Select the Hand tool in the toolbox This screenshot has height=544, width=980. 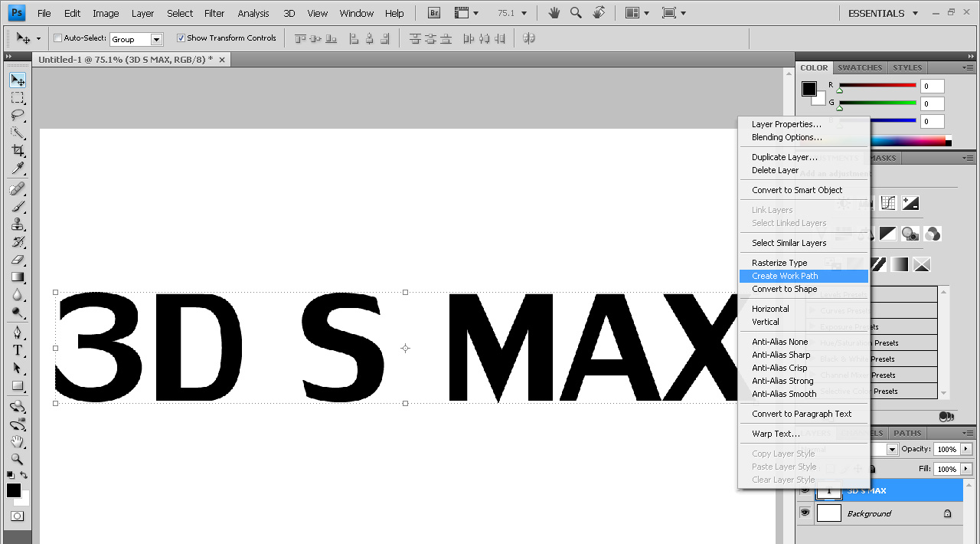click(18, 442)
